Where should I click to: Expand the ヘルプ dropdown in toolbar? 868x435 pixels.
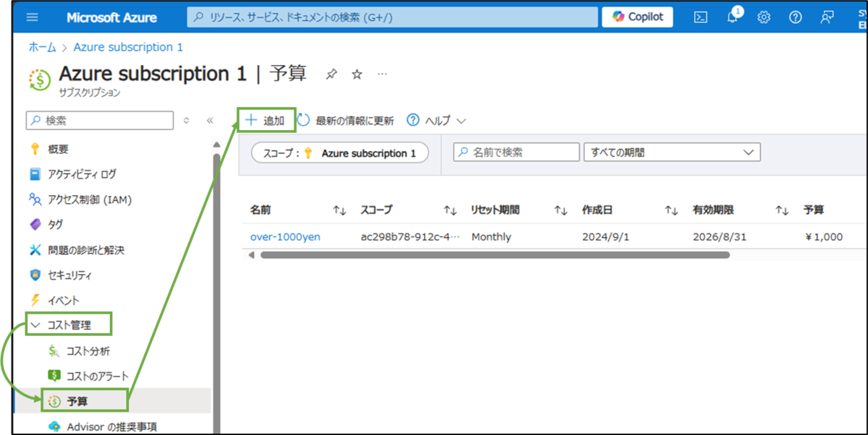pyautogui.click(x=436, y=121)
